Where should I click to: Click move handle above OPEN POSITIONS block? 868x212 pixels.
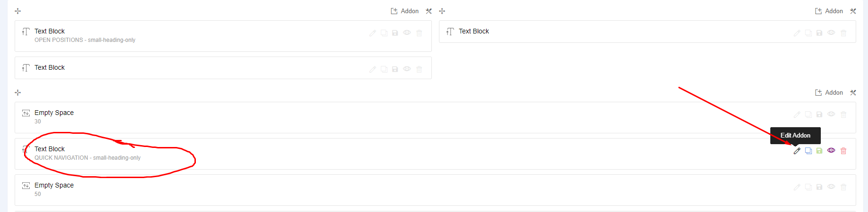18,11
